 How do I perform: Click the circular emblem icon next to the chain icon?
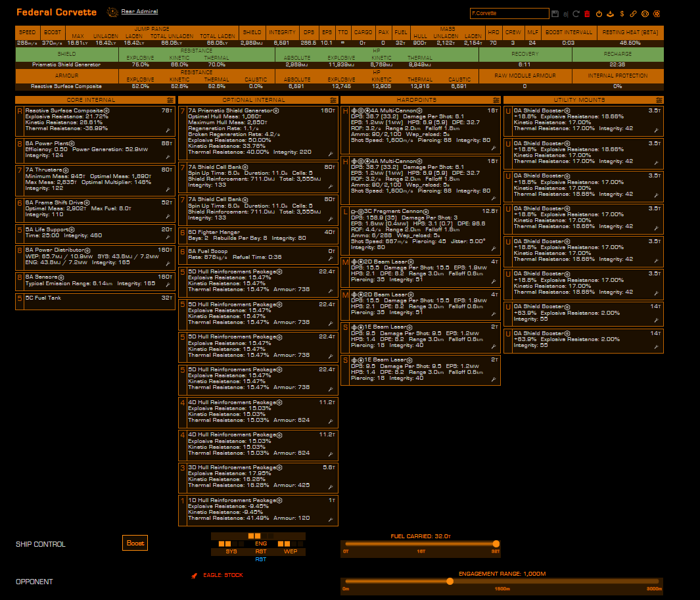click(645, 14)
